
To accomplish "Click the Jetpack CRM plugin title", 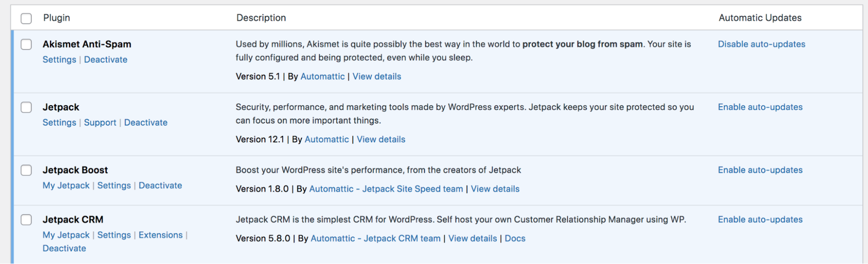I will click(73, 220).
